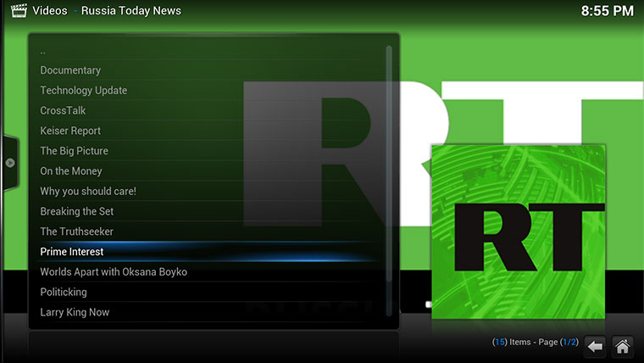644x363 pixels.
Task: Open The Big Picture
Action: click(x=208, y=151)
